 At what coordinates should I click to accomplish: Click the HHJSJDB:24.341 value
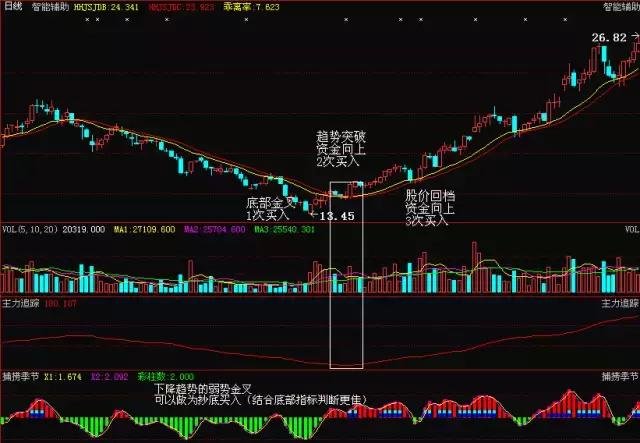pos(106,7)
